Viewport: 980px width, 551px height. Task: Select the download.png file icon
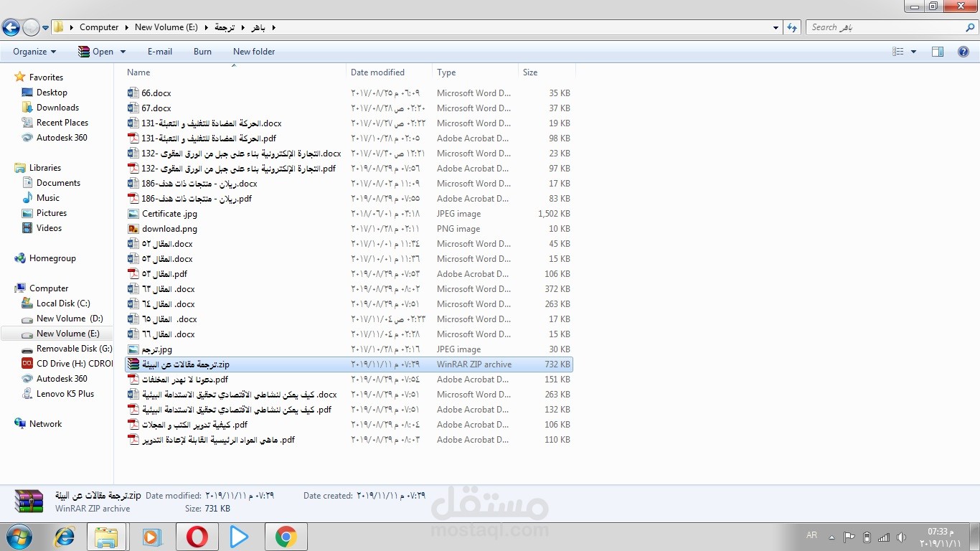pyautogui.click(x=133, y=229)
